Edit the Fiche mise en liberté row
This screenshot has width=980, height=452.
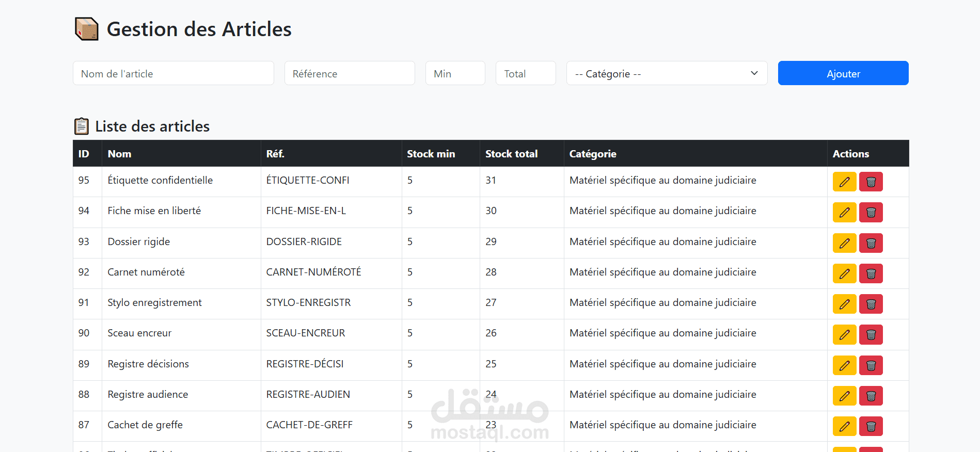[x=844, y=212]
